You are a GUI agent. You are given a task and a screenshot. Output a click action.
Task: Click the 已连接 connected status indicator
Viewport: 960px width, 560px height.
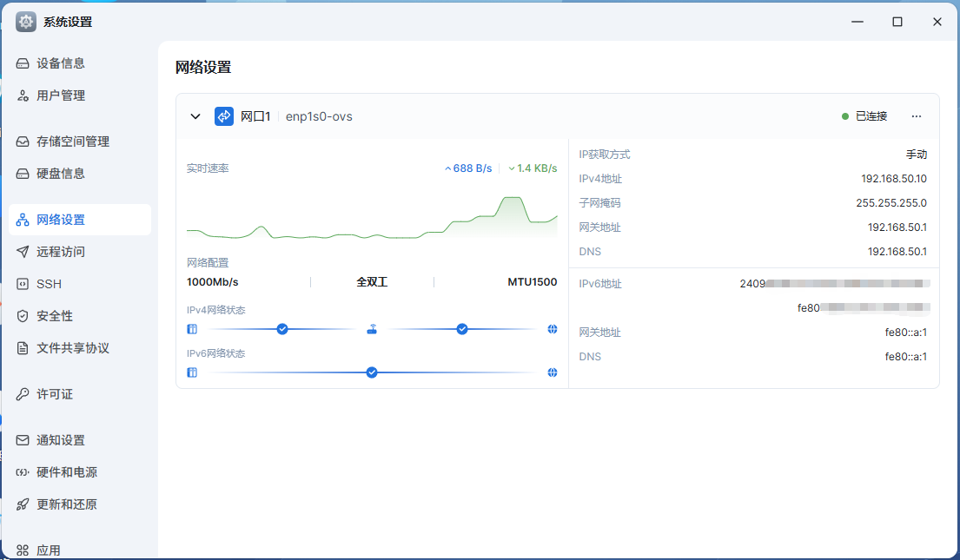pos(864,116)
